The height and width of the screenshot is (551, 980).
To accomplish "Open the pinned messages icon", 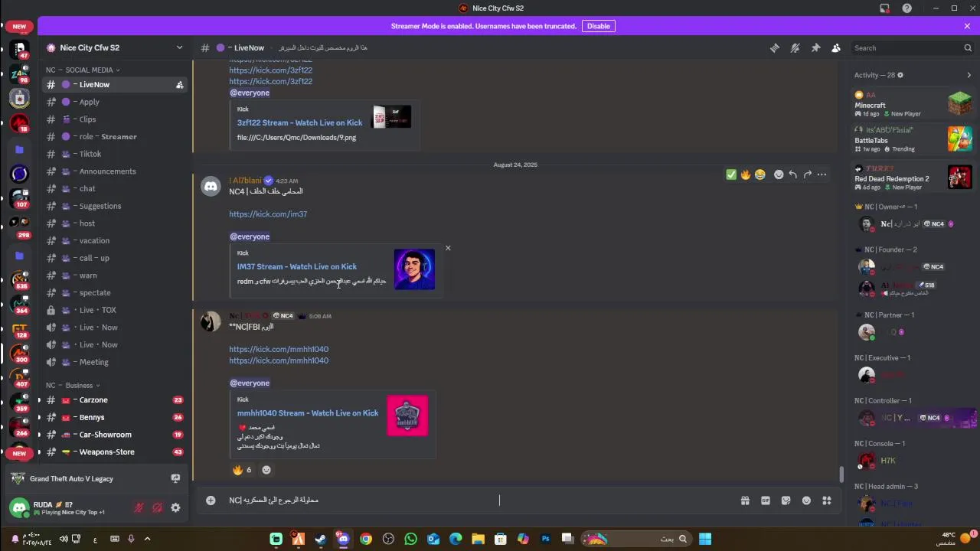I will (816, 47).
